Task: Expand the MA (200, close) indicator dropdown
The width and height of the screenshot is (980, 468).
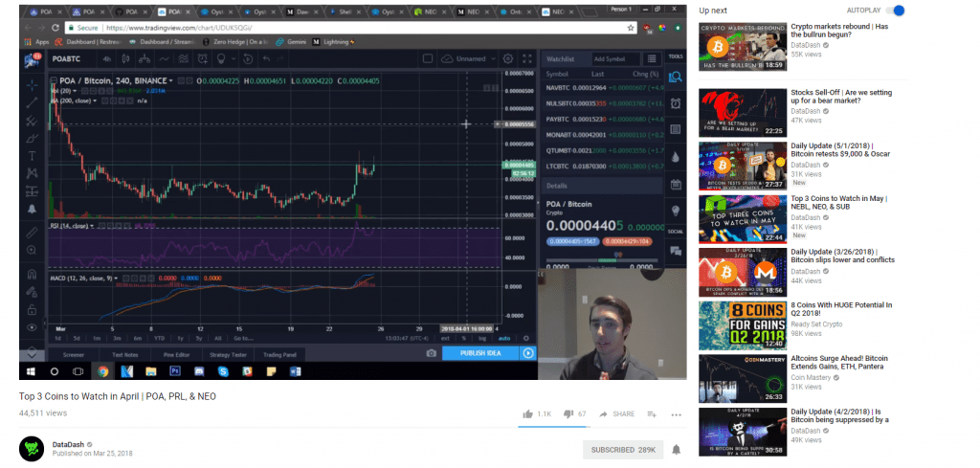Action: tap(95, 100)
